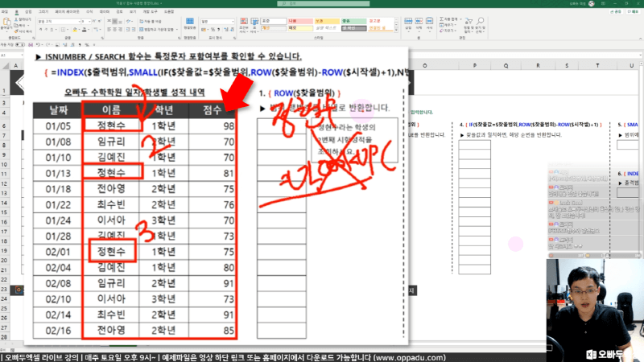Toggle bold formatting
This screenshot has width=644, height=362.
coord(41,30)
